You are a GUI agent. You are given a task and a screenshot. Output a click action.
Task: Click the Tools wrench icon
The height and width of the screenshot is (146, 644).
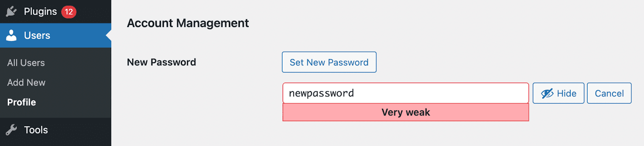(x=11, y=130)
